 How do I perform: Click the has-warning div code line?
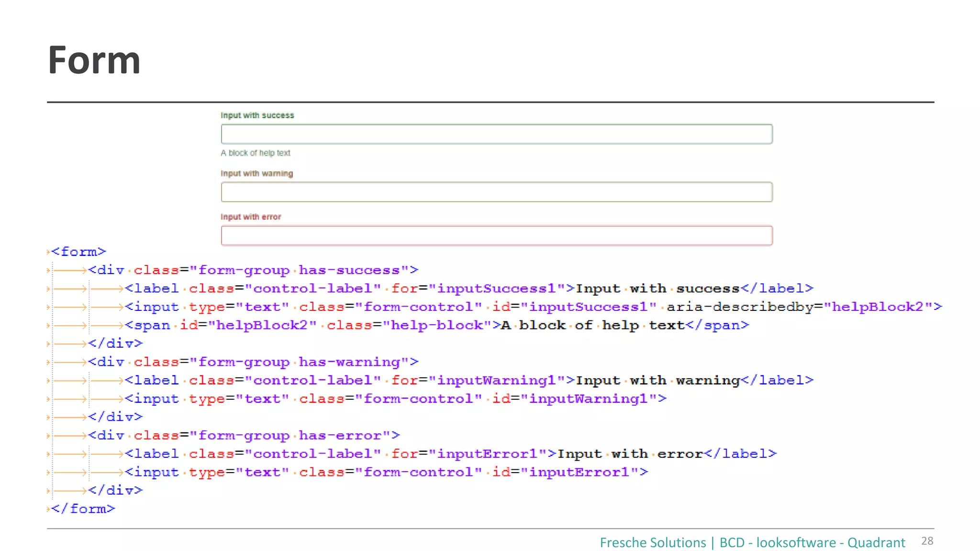pyautogui.click(x=253, y=362)
